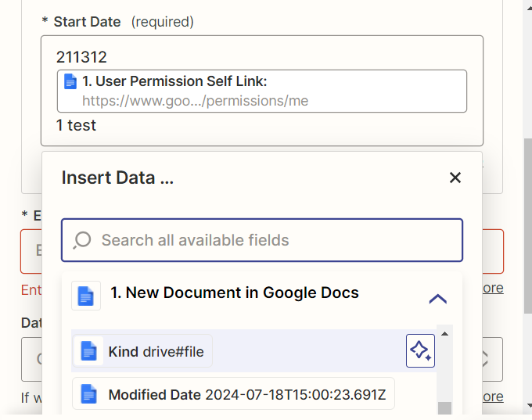The width and height of the screenshot is (532, 420).
Task: Select the User Permission Self Link pill
Action: 261,91
